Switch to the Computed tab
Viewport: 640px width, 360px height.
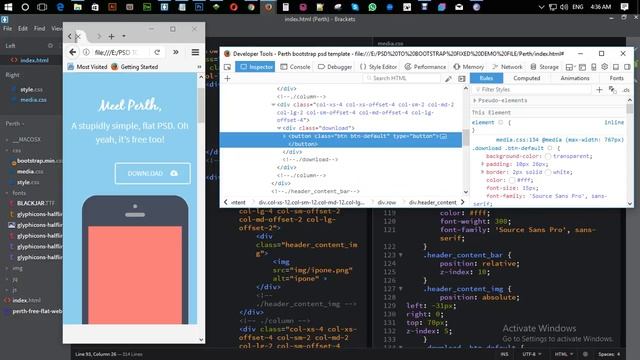click(x=527, y=78)
